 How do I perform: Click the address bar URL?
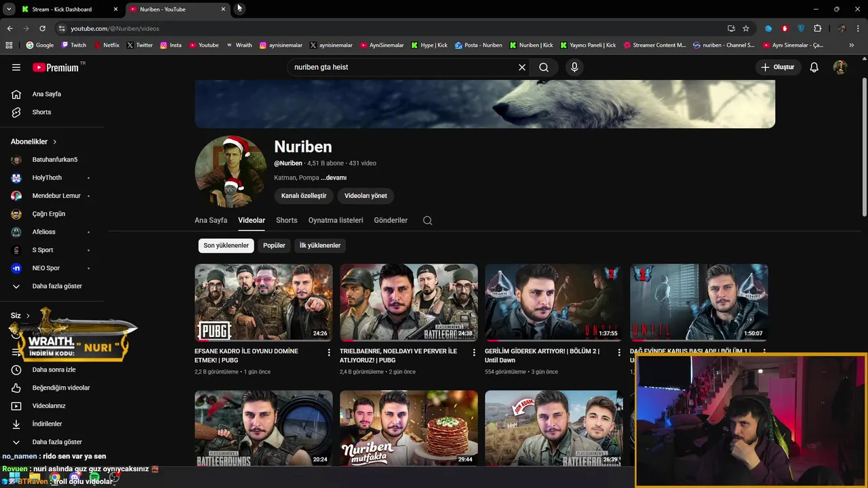(x=115, y=28)
